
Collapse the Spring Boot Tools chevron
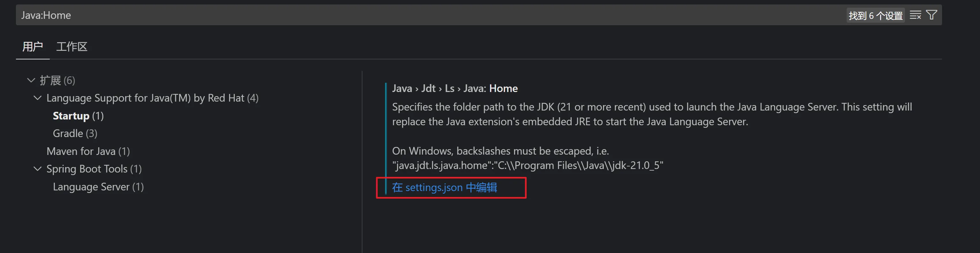[37, 169]
